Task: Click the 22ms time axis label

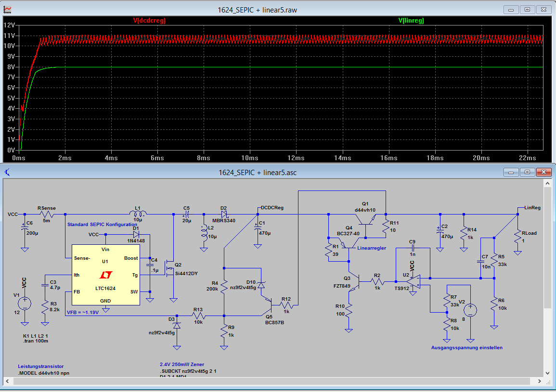Action: (x=527, y=158)
